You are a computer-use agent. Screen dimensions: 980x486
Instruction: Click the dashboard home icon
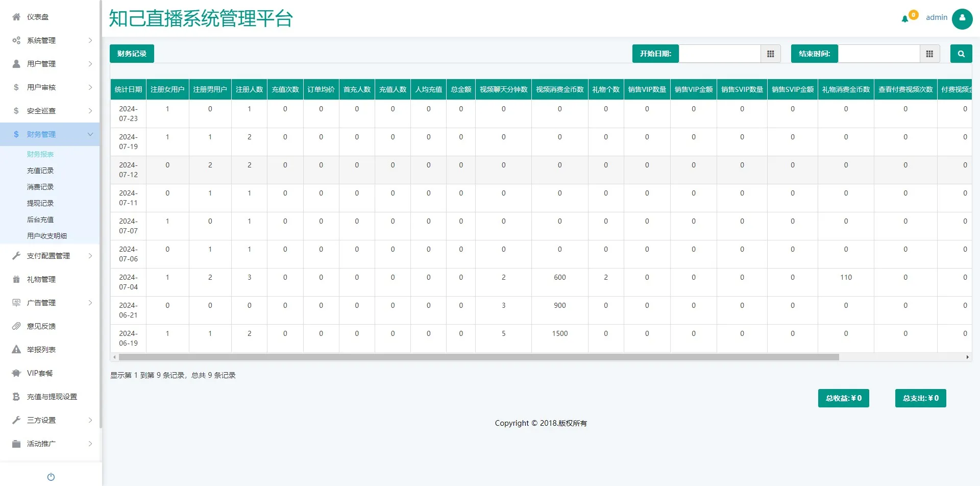(16, 17)
